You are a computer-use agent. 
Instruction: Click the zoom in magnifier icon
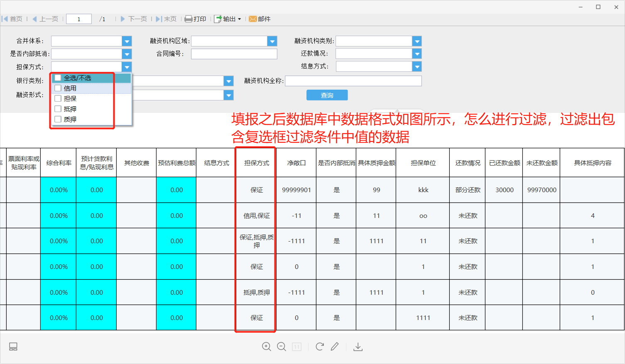tap(267, 347)
